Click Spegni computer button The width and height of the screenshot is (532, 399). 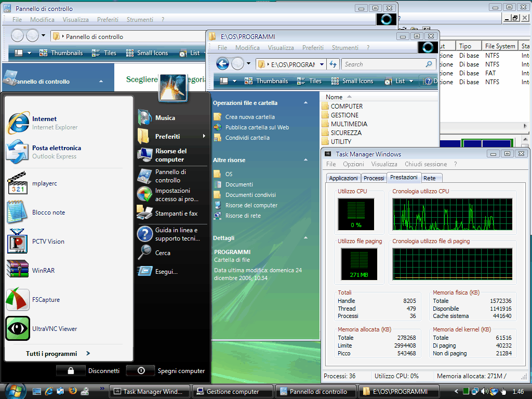(x=166, y=371)
